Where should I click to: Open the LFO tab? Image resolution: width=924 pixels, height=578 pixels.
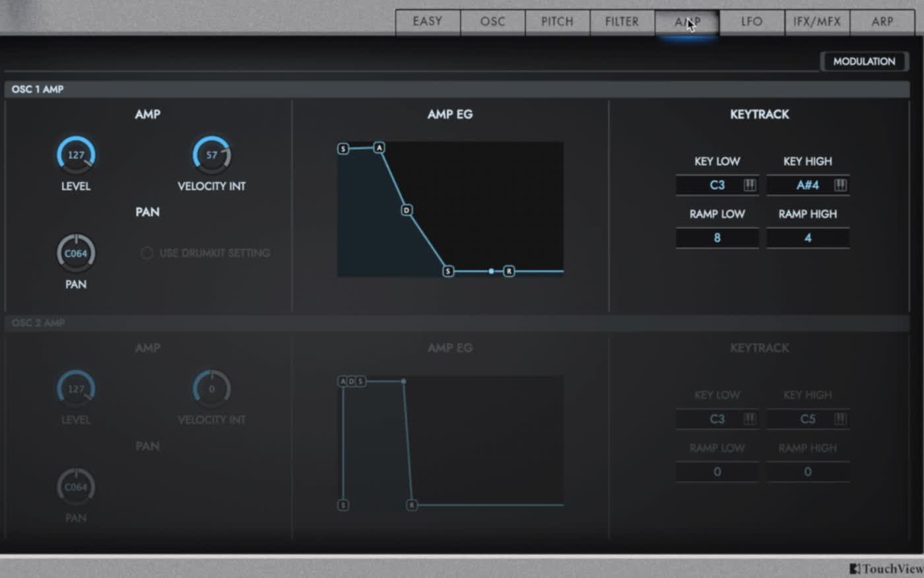pos(751,22)
